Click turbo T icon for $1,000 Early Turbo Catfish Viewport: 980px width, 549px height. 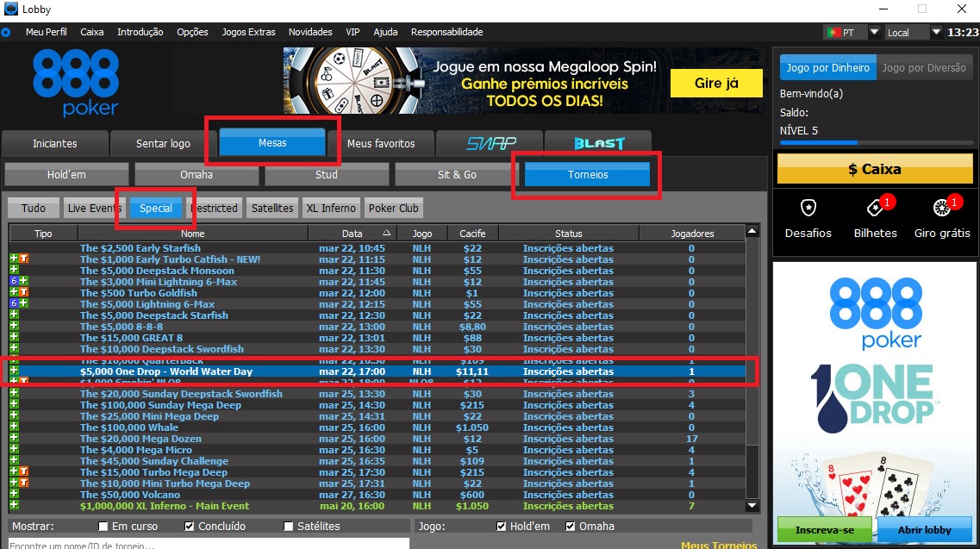pos(24,259)
